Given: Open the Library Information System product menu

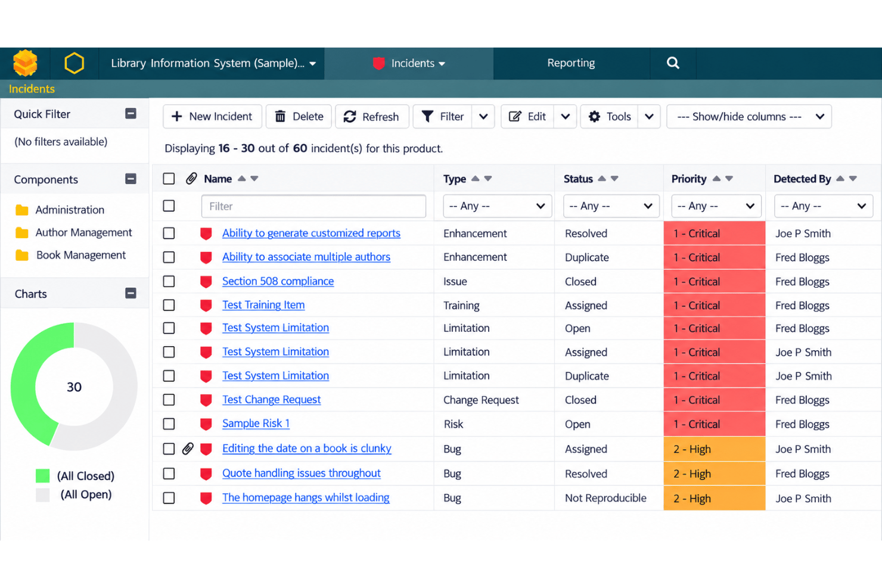Looking at the screenshot, I should [213, 63].
